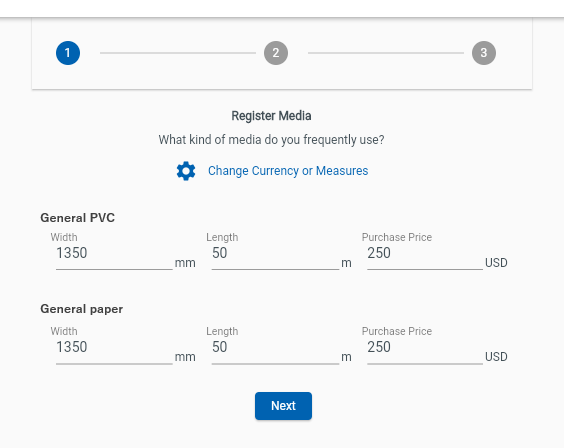571x448 pixels.
Task: Select step 1 circle in stepper
Action: (x=68, y=53)
